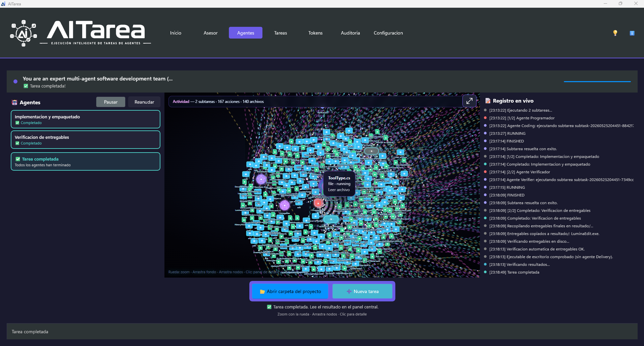Viewport: 644px width, 346px height.
Task: Click the 'Actividad — 2 subtareas' summary text
Action: click(218, 102)
